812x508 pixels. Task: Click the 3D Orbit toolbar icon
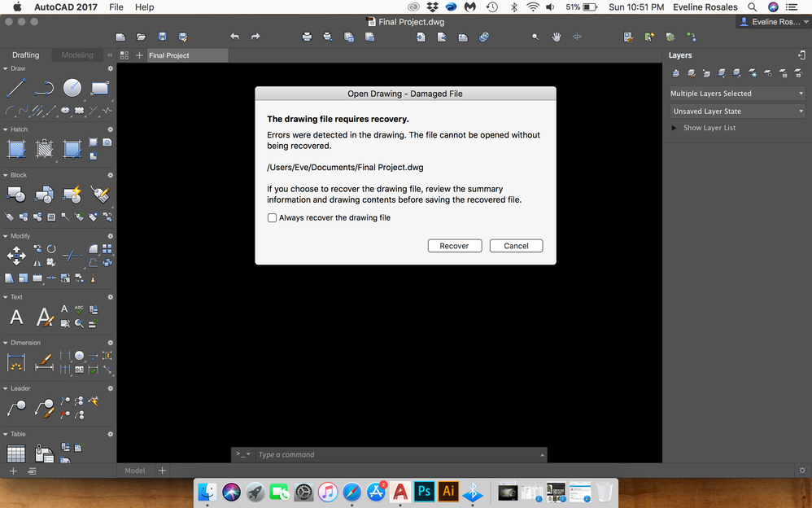point(577,37)
